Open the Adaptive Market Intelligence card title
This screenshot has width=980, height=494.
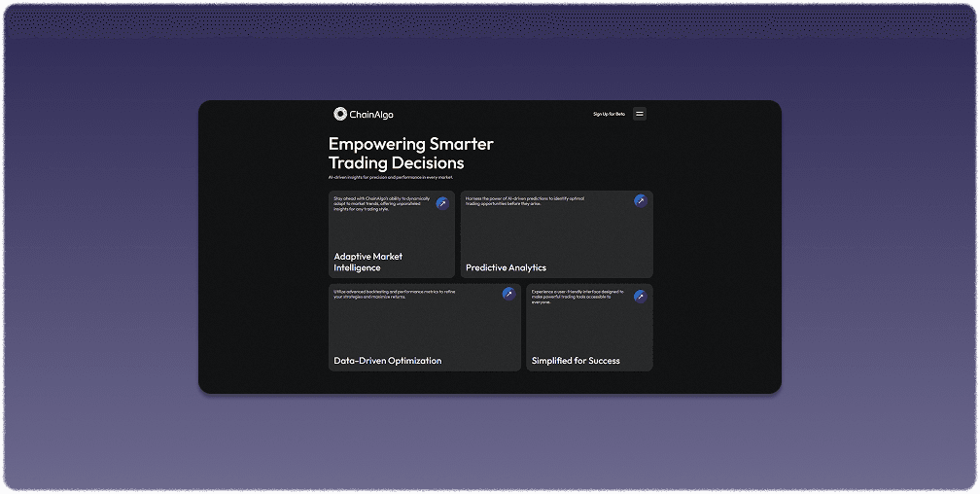pyautogui.click(x=368, y=262)
